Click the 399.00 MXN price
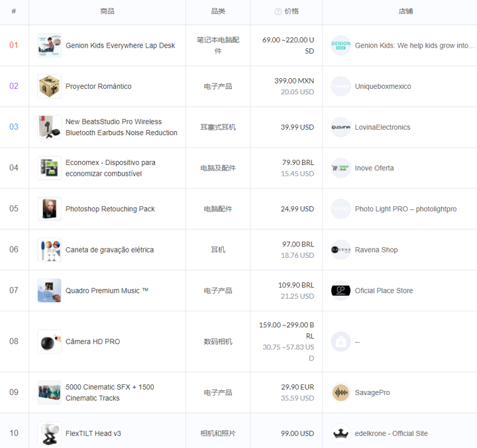The height and width of the screenshot is (448, 477). click(294, 81)
